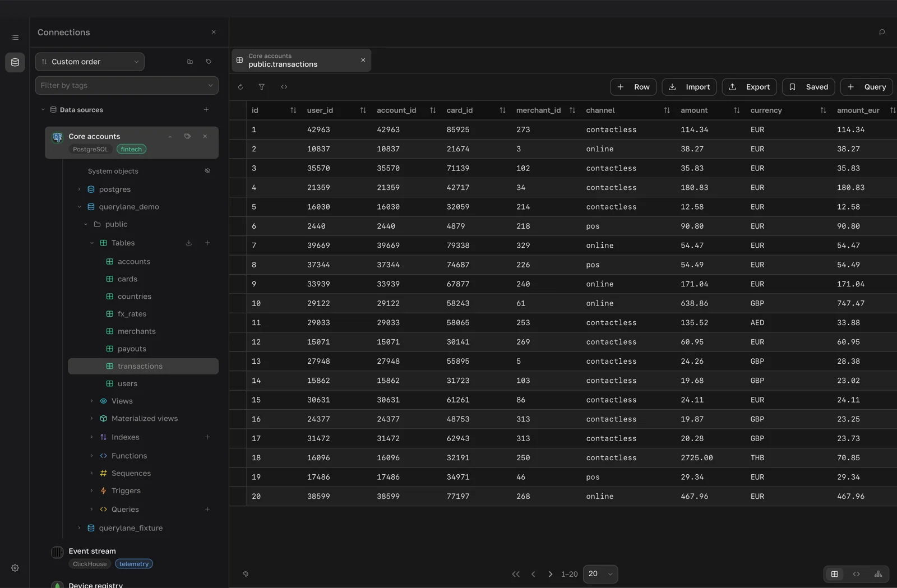Screen dimensions: 897x588
Task: Show the SQL code view toolbar icon
Action: (x=284, y=87)
